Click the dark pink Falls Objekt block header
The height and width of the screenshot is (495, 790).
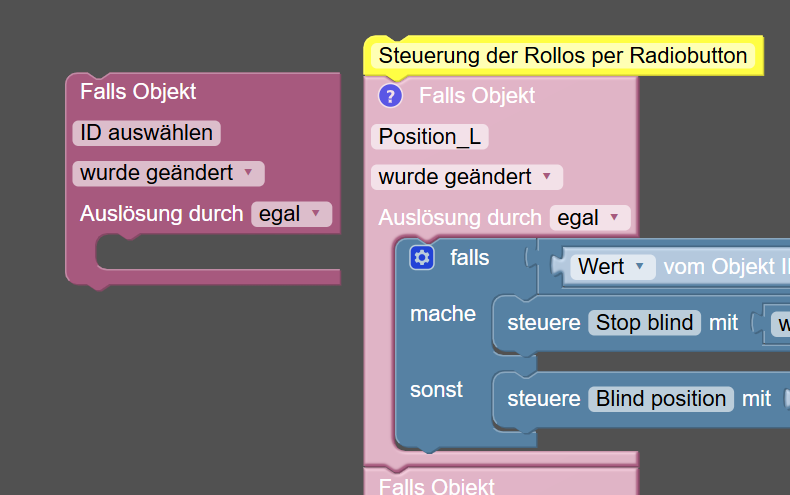pyautogui.click(x=138, y=92)
